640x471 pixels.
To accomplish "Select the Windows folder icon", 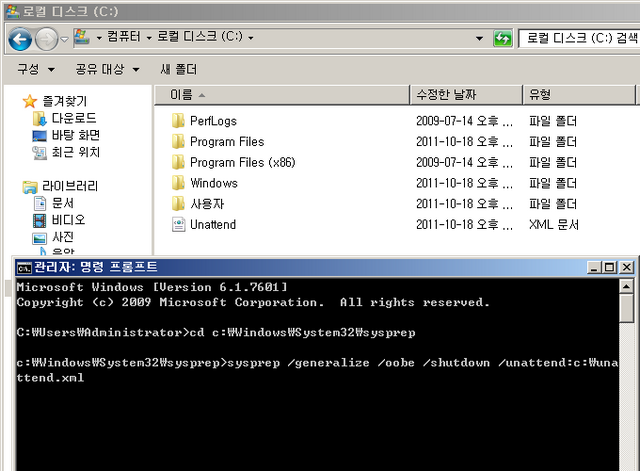I will point(178,183).
